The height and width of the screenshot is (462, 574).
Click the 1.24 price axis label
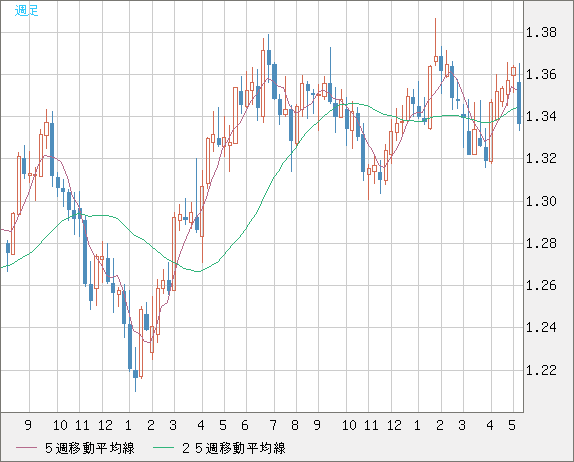click(541, 327)
